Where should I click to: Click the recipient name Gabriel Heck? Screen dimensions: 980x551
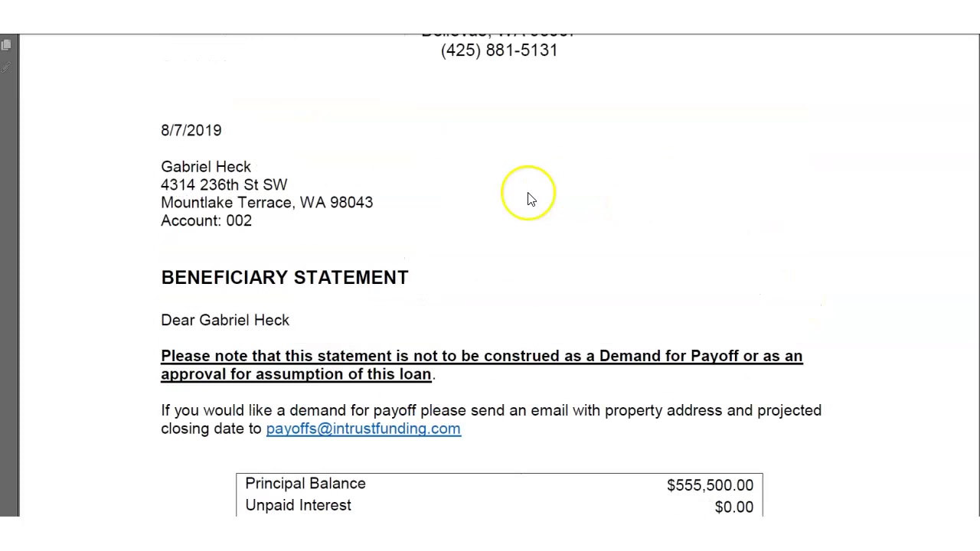206,167
